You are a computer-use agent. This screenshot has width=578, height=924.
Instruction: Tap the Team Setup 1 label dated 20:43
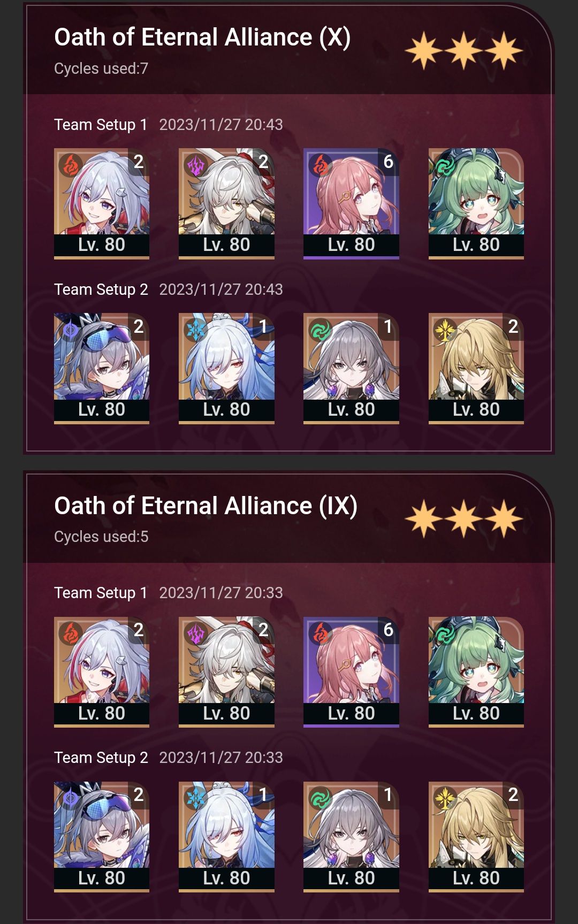(101, 125)
